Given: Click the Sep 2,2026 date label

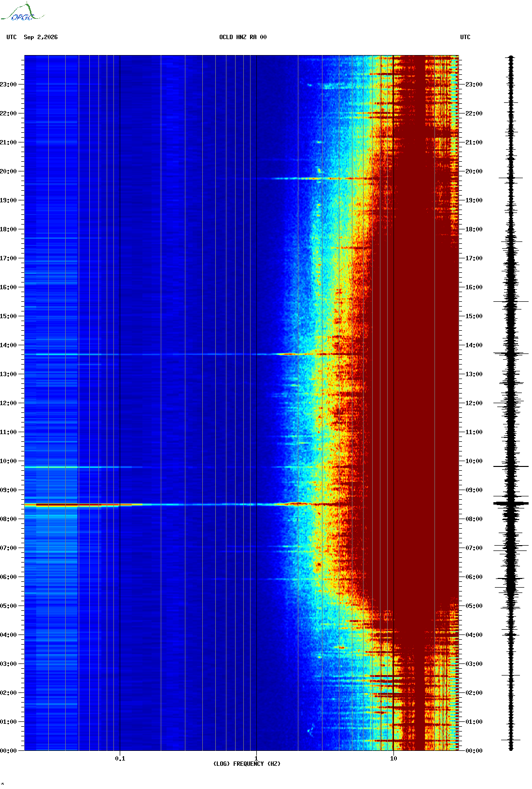Looking at the screenshot, I should (41, 37).
